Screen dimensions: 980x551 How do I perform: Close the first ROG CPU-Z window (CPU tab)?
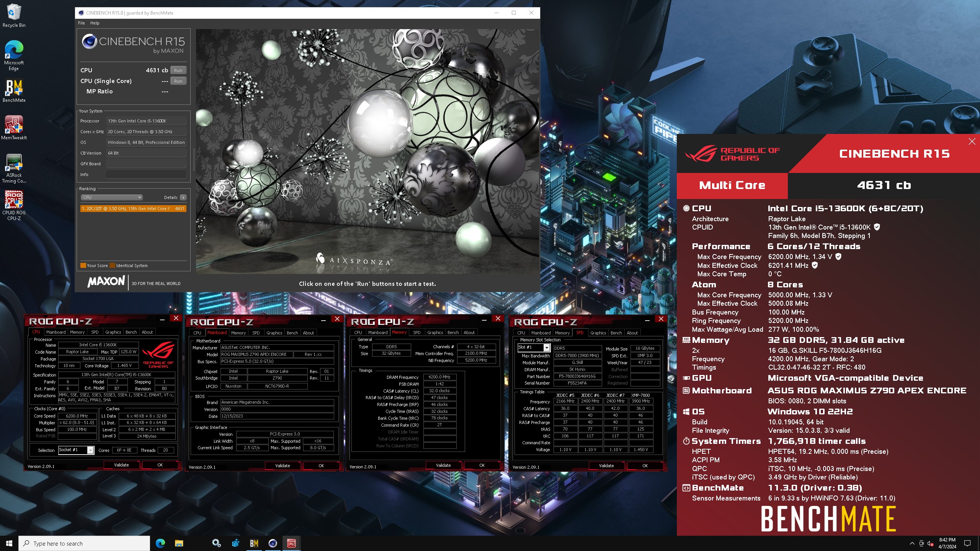[176, 318]
